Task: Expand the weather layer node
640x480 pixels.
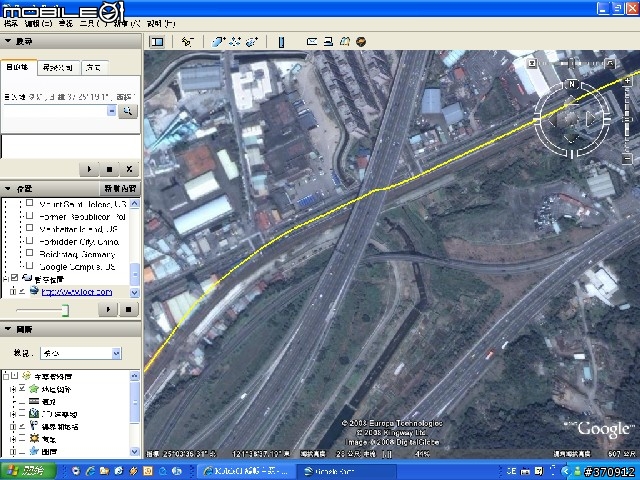Action: 13,439
